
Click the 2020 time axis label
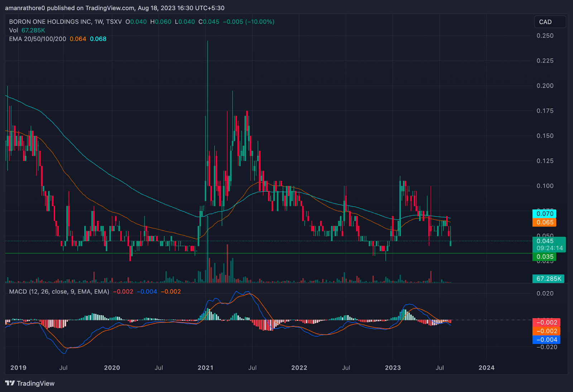point(112,368)
